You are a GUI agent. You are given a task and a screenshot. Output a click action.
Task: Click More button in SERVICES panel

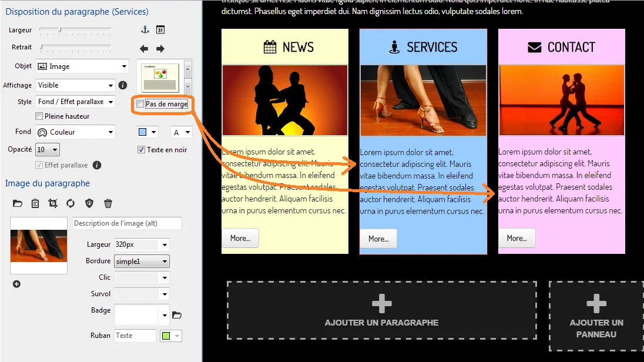[378, 239]
